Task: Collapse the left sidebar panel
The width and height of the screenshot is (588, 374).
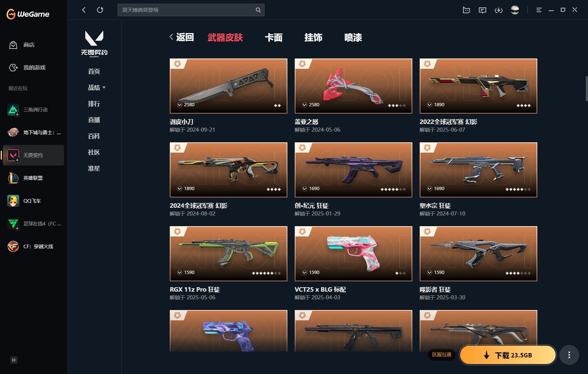Action: click(14, 360)
